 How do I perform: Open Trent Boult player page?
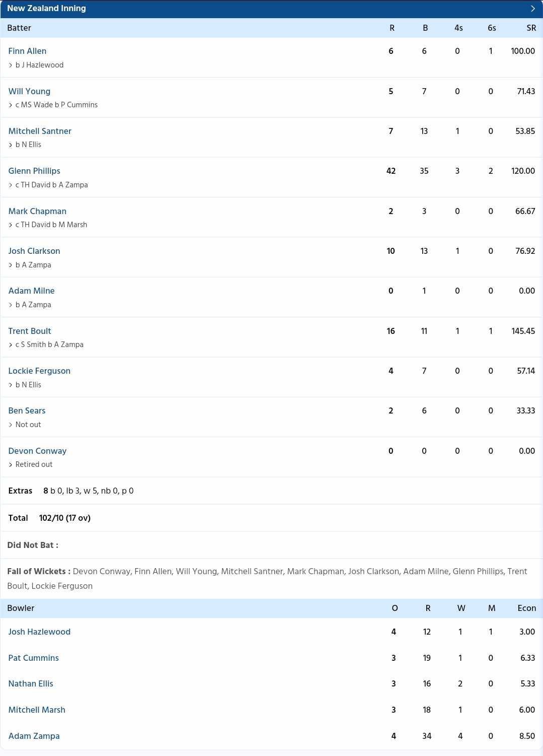[x=30, y=331]
